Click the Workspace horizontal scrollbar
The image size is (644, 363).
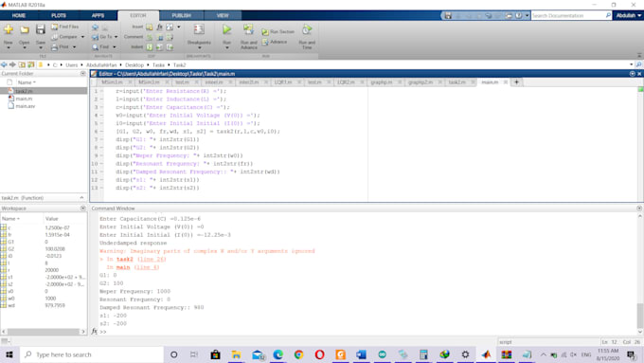click(x=44, y=332)
